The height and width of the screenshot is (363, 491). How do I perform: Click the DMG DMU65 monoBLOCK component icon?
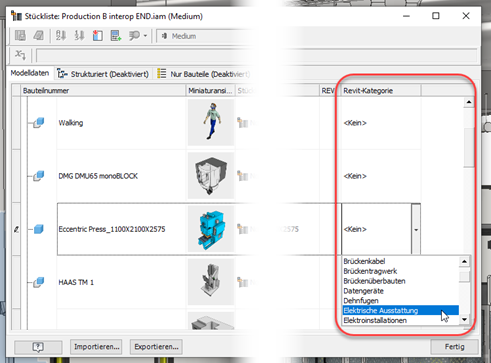[x=38, y=176]
